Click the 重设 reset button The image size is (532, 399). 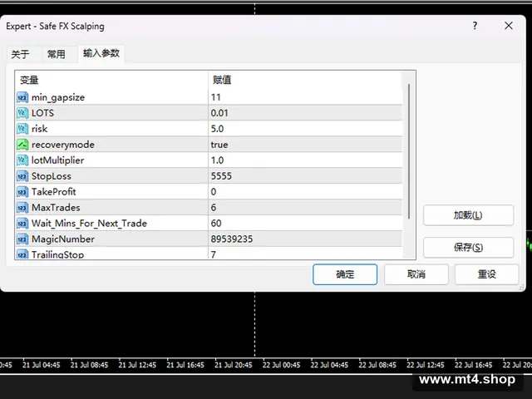tap(486, 274)
